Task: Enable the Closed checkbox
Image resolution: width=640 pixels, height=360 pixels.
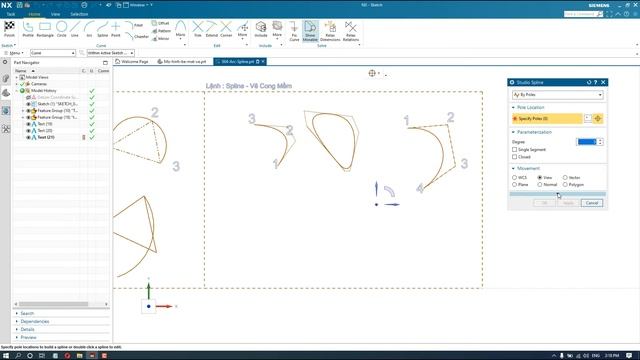Action: point(515,157)
